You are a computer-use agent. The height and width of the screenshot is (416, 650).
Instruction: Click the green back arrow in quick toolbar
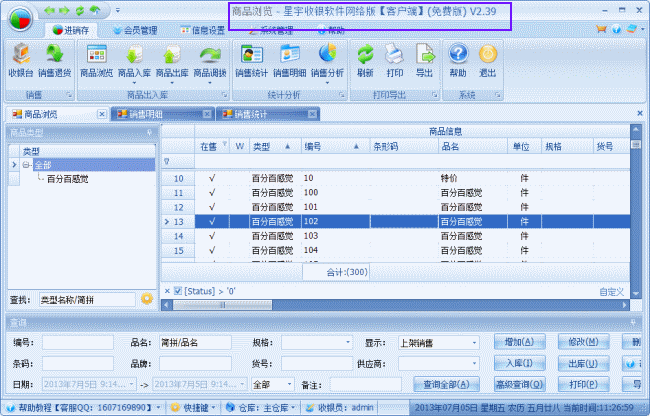pyautogui.click(x=50, y=10)
